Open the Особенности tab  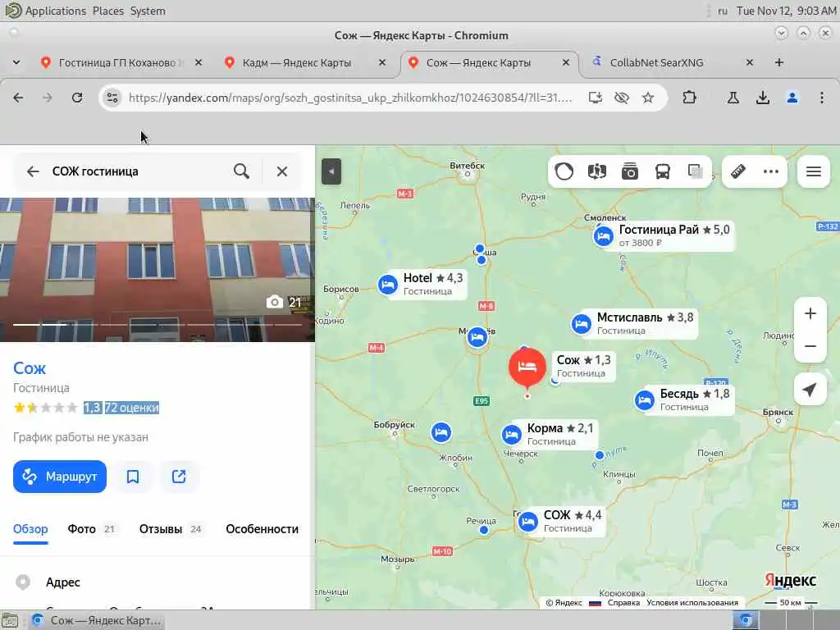tap(262, 529)
